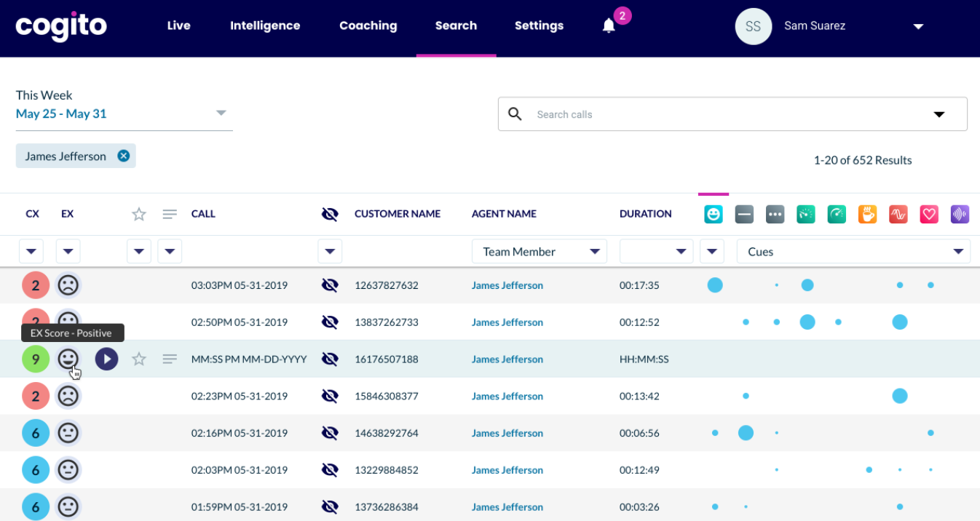Toggle hidden eye for customer 12637827632

tap(330, 285)
